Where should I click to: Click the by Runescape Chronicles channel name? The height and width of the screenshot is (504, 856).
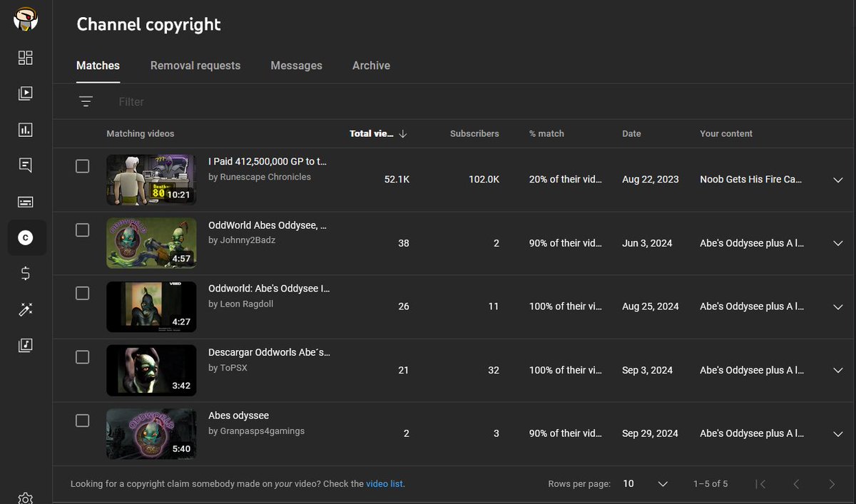[x=260, y=177]
